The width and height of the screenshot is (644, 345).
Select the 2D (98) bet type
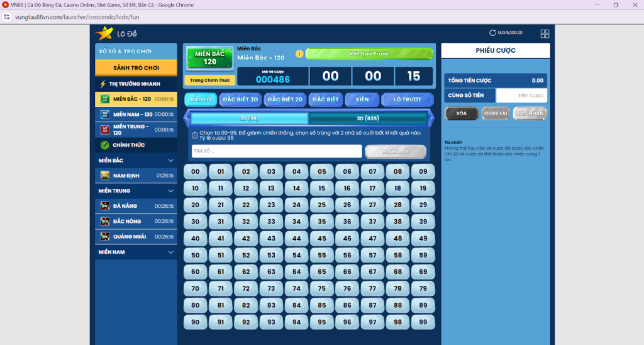tap(249, 118)
